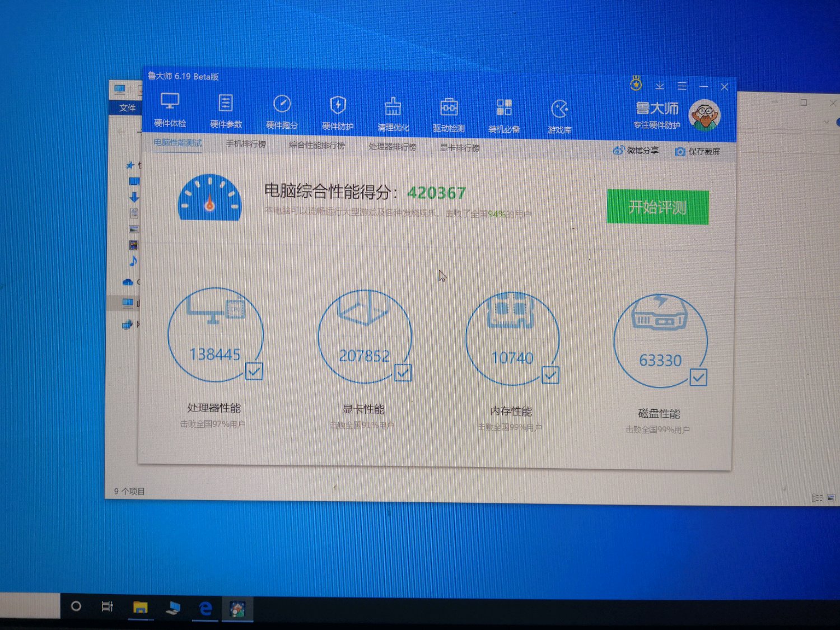The image size is (840, 630).
Task: Uncheck the 内存性能 test checkbox
Action: pos(550,375)
